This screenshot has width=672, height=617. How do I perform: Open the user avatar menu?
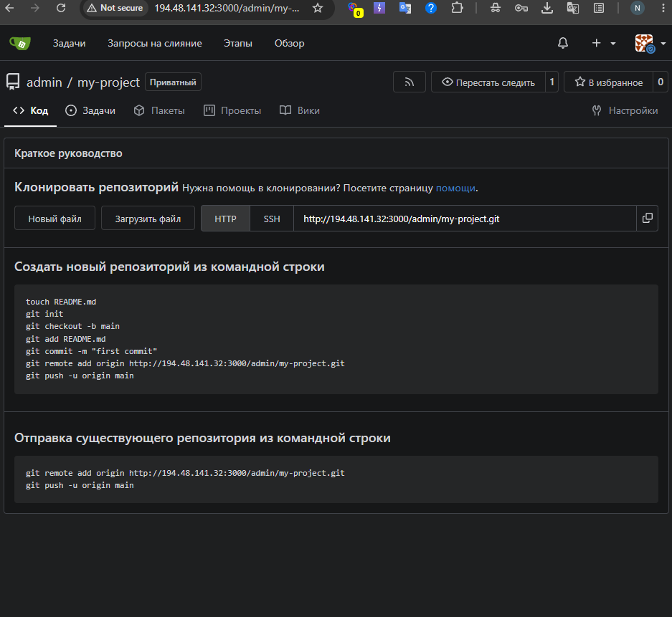click(x=649, y=43)
